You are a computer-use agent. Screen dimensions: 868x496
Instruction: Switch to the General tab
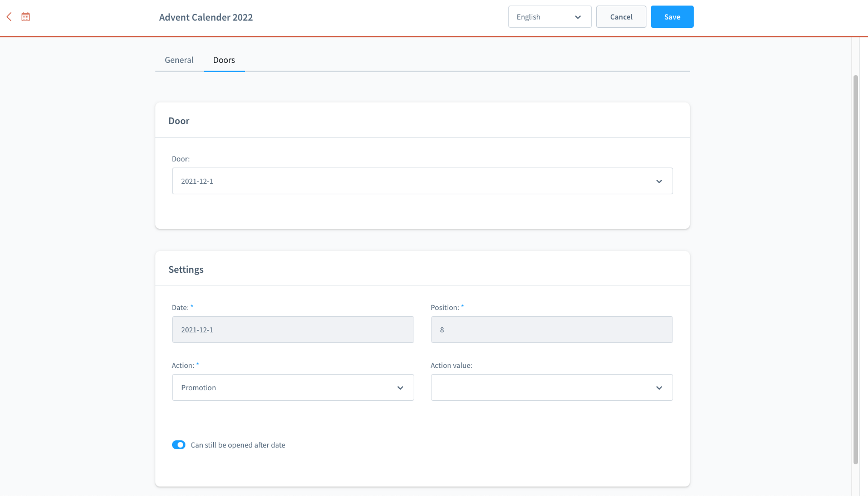[179, 60]
